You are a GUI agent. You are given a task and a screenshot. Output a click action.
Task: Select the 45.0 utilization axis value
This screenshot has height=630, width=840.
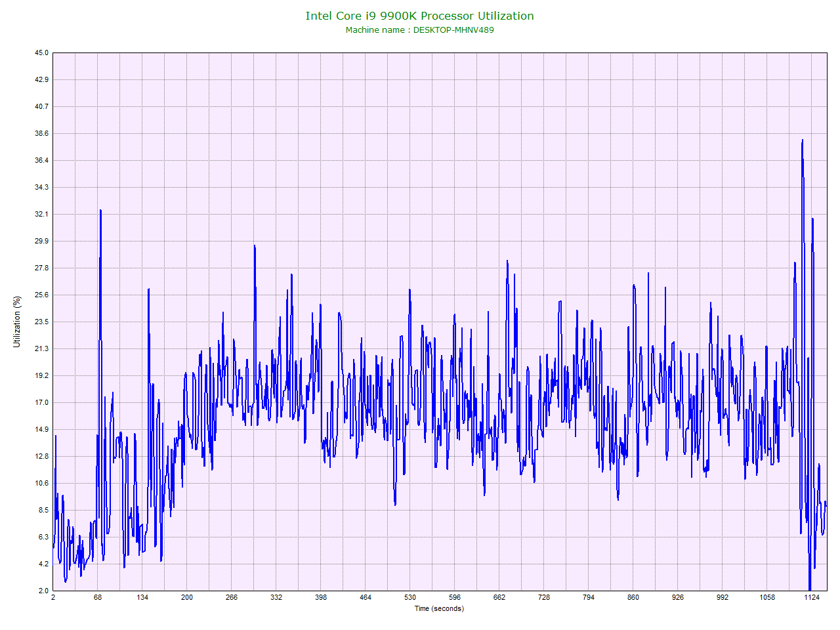[41, 52]
